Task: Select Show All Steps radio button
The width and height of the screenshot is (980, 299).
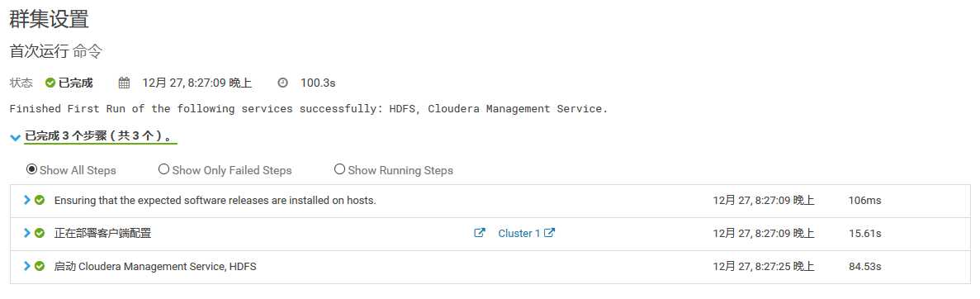Action: [x=31, y=168]
